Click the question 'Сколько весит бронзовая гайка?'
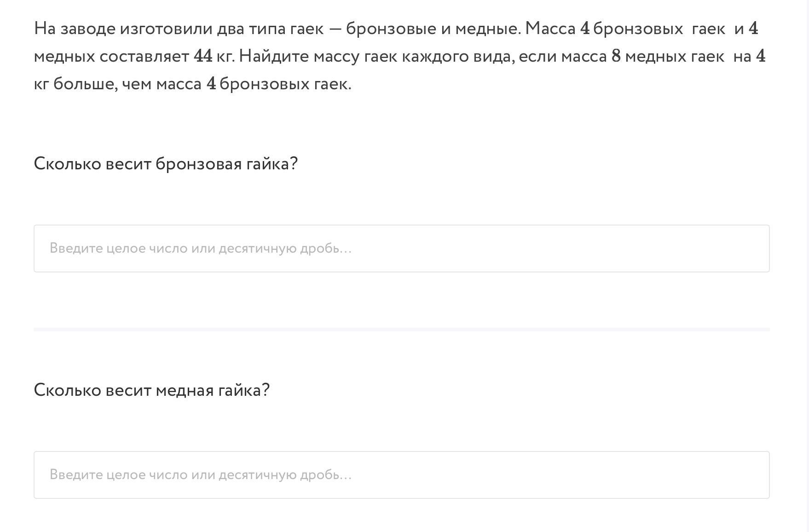 click(x=166, y=164)
